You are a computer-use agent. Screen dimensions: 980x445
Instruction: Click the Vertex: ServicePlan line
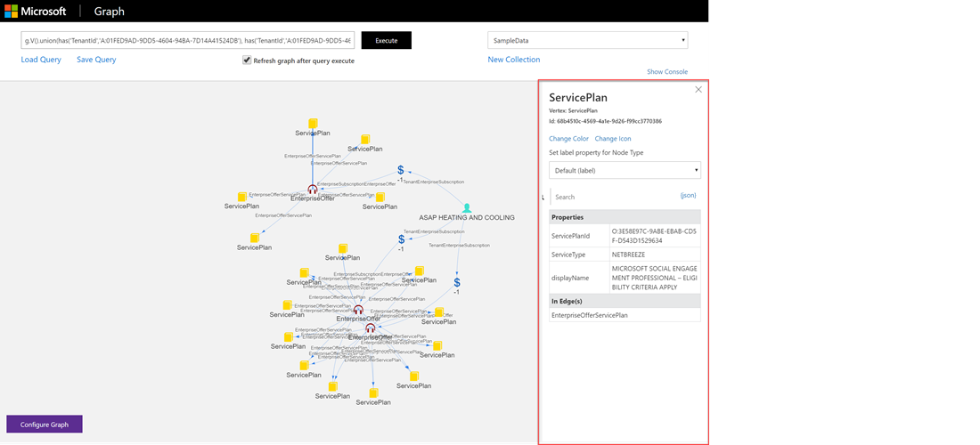(x=573, y=111)
